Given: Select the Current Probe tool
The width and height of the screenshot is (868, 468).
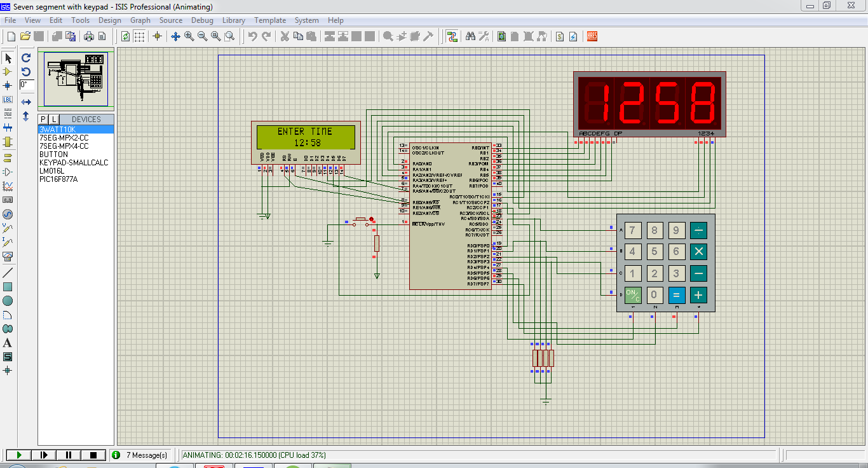Looking at the screenshot, I should 8,242.
